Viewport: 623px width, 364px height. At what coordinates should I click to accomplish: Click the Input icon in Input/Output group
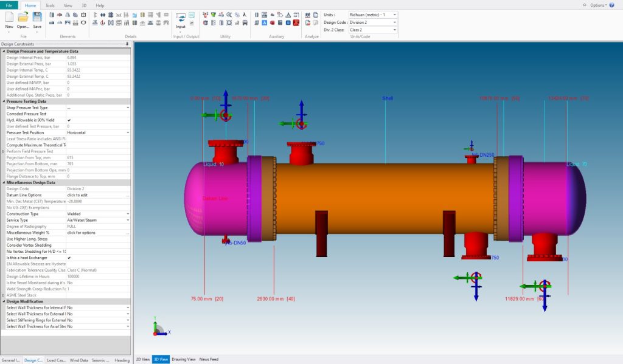pos(181,18)
